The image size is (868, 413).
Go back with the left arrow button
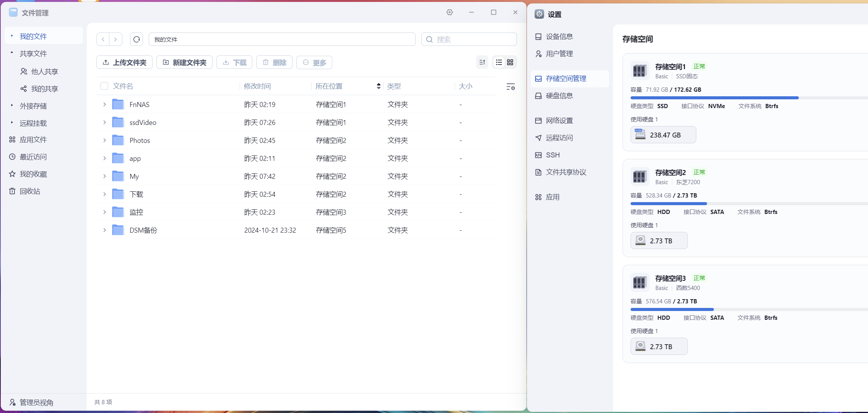coord(103,39)
